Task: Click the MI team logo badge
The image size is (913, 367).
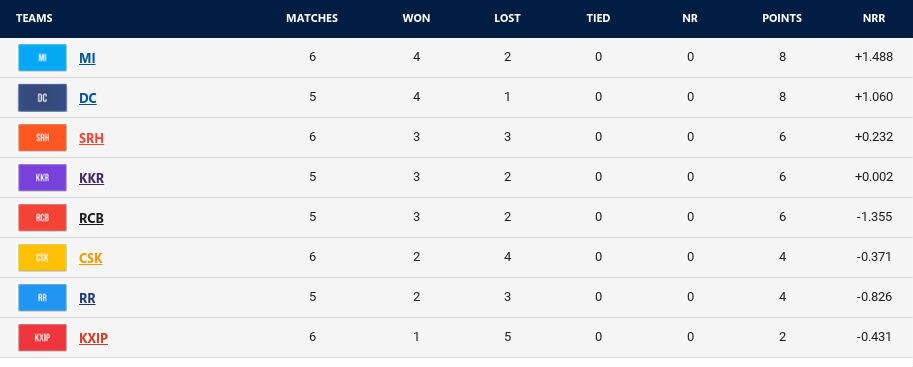Action: [43, 58]
